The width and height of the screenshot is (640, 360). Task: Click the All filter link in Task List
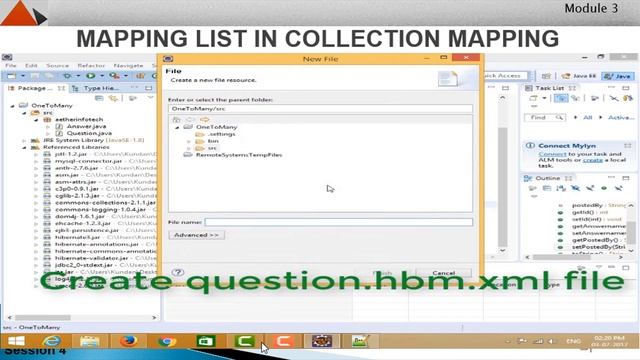pos(587,118)
